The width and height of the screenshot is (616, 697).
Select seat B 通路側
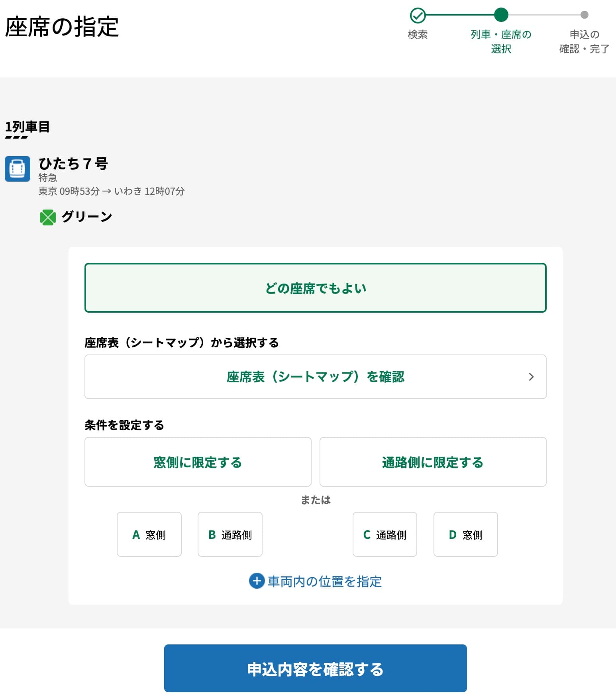coord(230,534)
